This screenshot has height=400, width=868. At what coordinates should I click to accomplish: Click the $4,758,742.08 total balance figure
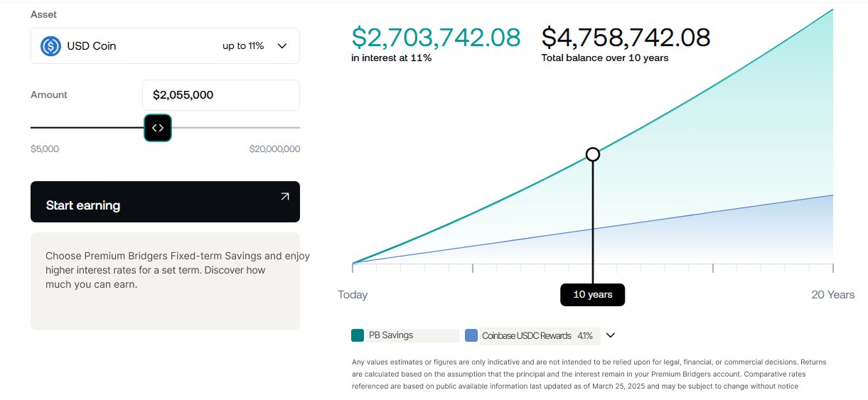[626, 38]
